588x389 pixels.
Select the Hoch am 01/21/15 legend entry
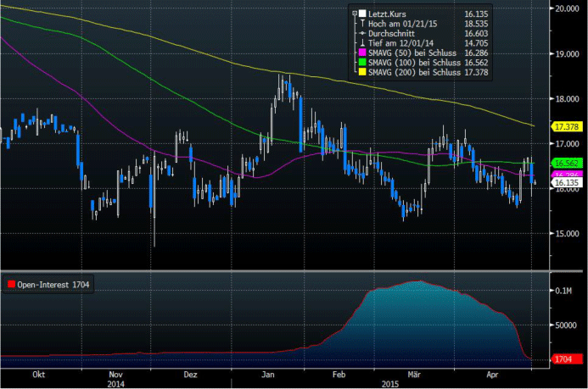pos(401,25)
